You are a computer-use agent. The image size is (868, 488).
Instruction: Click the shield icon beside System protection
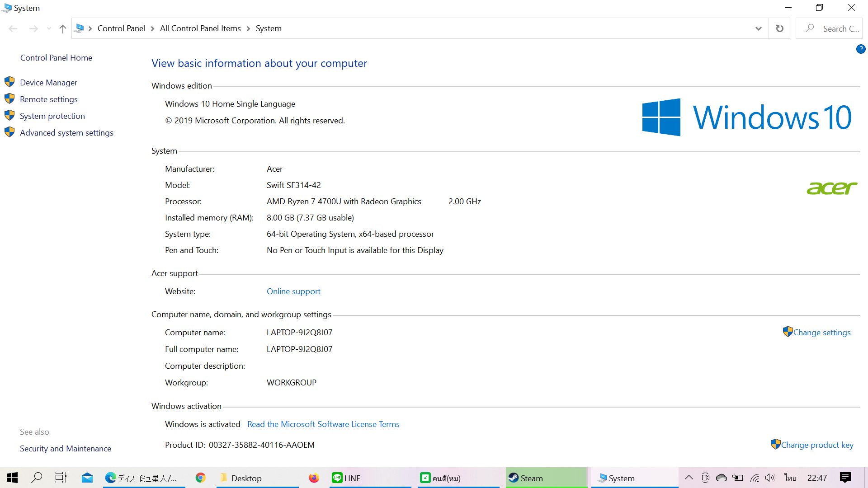(x=9, y=115)
